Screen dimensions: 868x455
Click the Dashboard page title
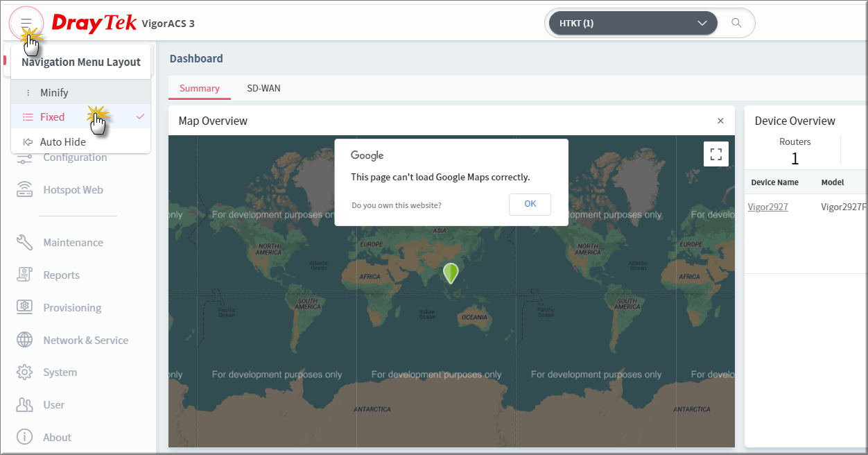tap(196, 58)
